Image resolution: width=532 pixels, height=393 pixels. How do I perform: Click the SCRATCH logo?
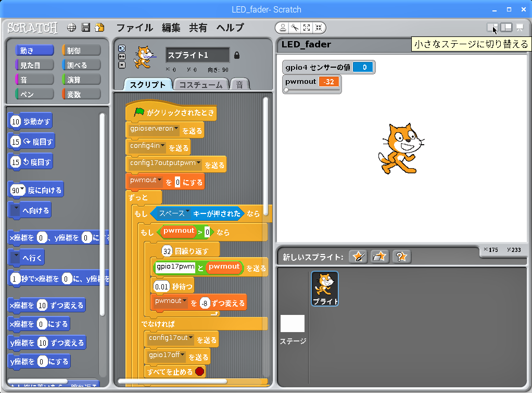[33, 28]
